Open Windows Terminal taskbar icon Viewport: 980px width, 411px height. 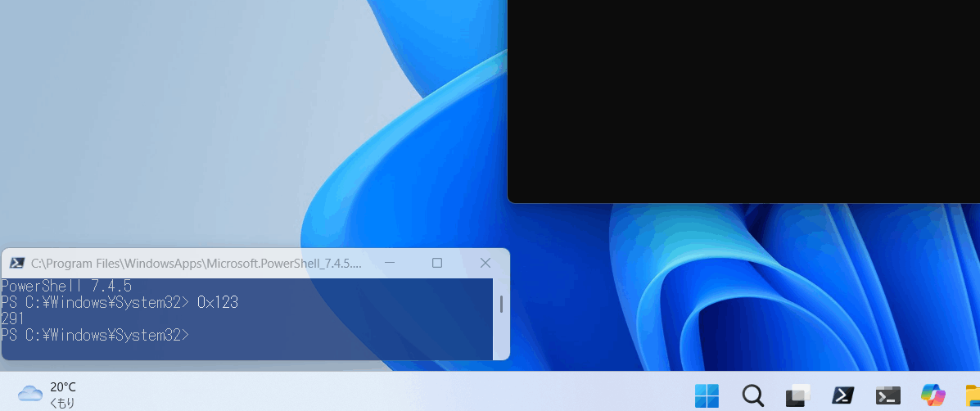pos(888,395)
